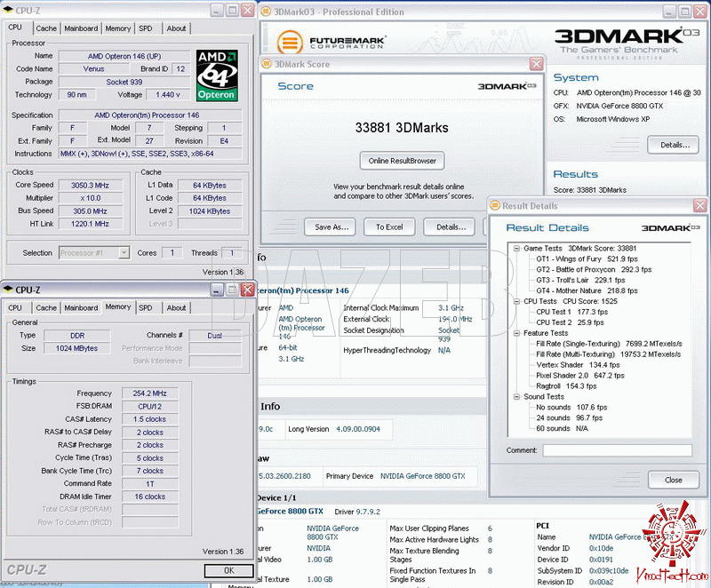Switch to CPU tab in lower CPU-Z window
Screen dimensions: 711x588
pos(15,307)
